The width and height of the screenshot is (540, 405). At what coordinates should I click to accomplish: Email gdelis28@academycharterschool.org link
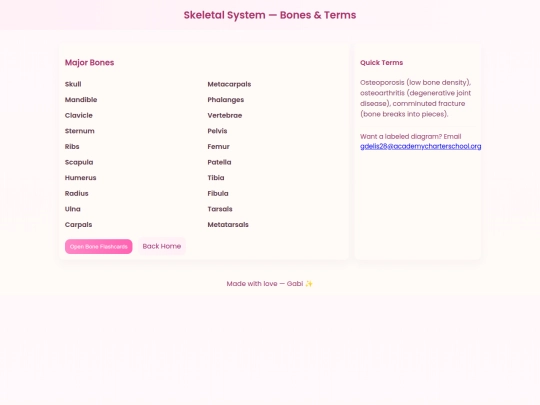point(420,146)
